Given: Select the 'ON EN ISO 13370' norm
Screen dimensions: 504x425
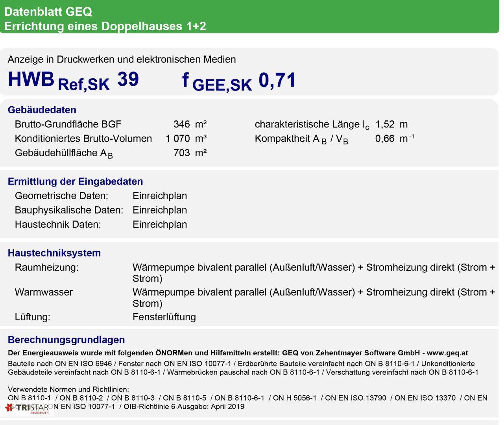Looking at the screenshot, I should click(425, 398).
